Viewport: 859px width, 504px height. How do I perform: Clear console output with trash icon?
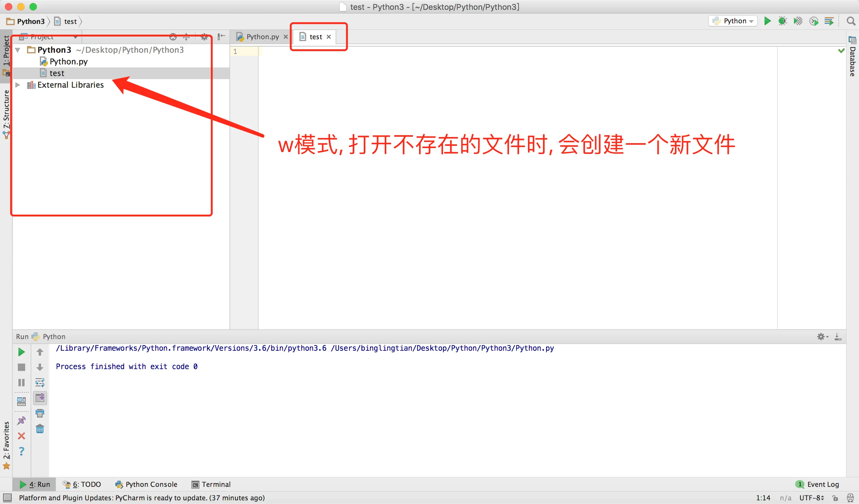(x=40, y=429)
